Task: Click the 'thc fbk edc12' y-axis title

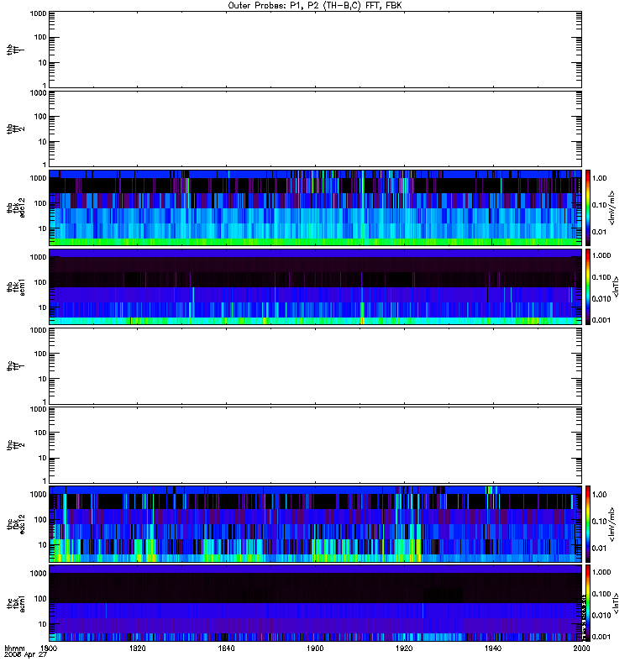Action: [15, 524]
